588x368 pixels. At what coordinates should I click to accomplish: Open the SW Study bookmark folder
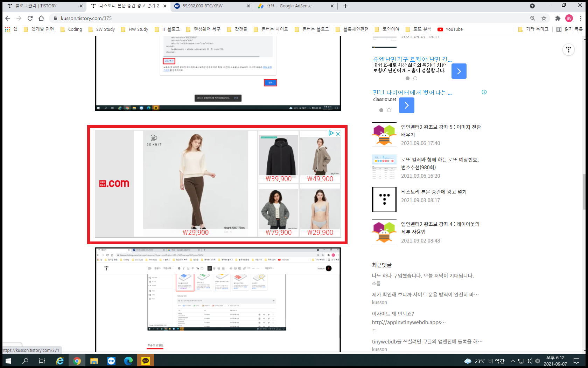click(x=101, y=29)
